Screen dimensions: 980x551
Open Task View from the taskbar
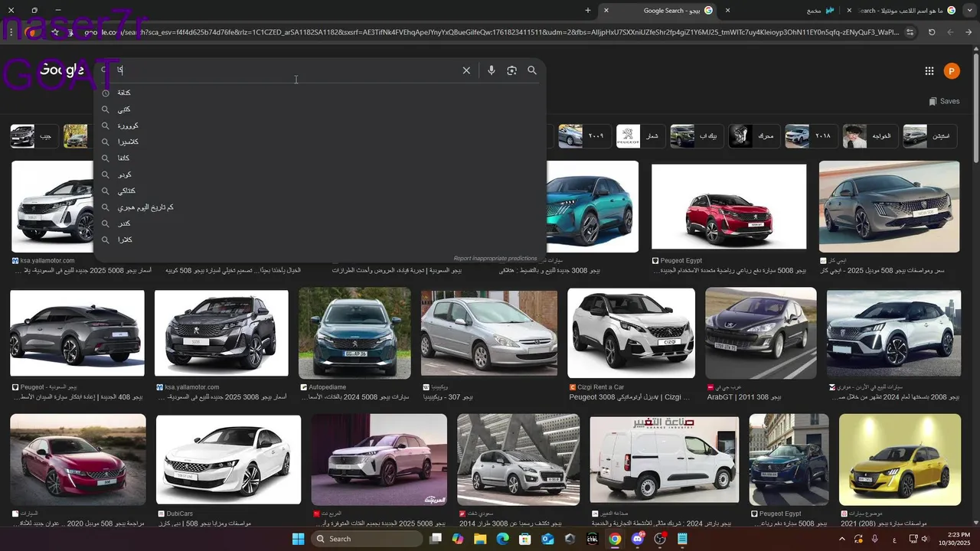click(436, 539)
